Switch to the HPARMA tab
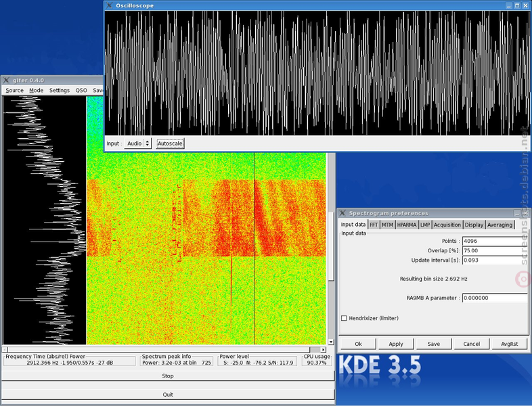This screenshot has width=532, height=406. (407, 225)
